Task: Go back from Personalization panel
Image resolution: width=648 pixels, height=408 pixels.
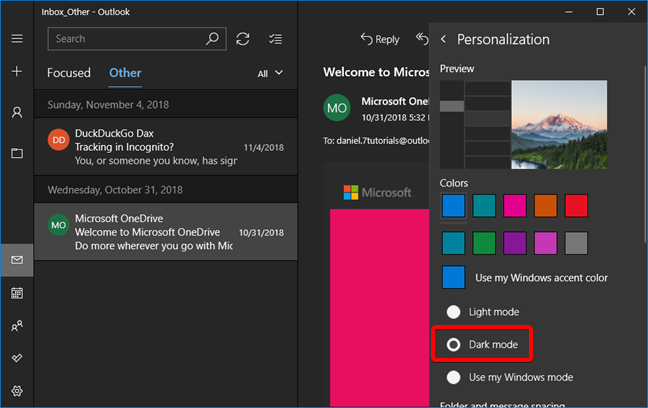Action: [443, 39]
